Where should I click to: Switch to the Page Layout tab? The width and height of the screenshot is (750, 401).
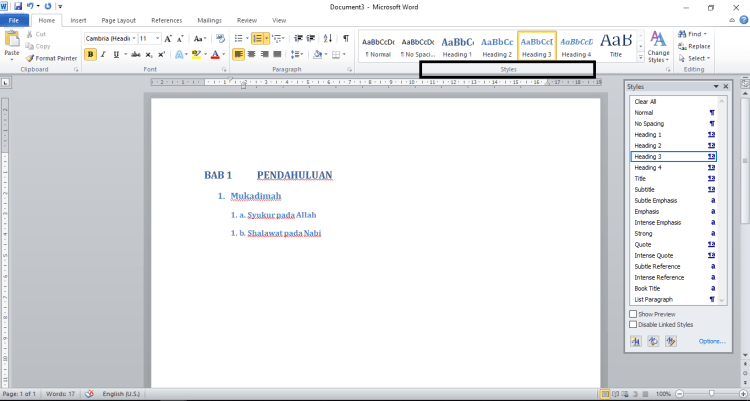[119, 20]
